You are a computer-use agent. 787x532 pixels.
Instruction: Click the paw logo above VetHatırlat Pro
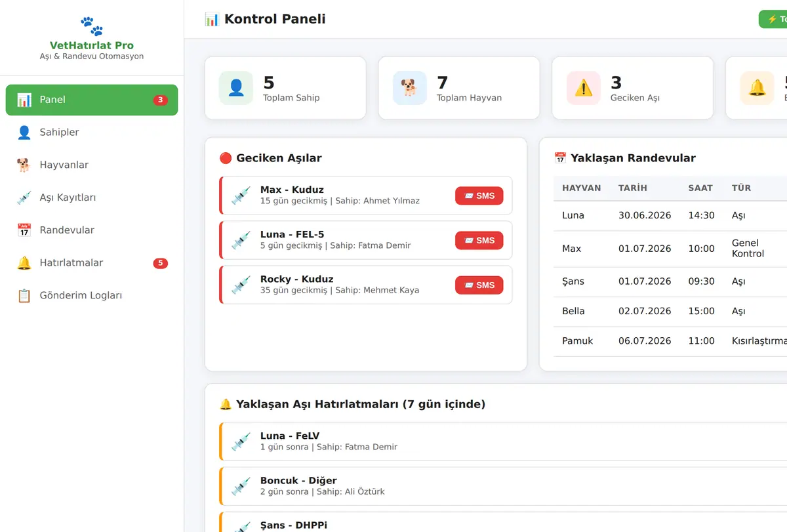[x=92, y=26]
